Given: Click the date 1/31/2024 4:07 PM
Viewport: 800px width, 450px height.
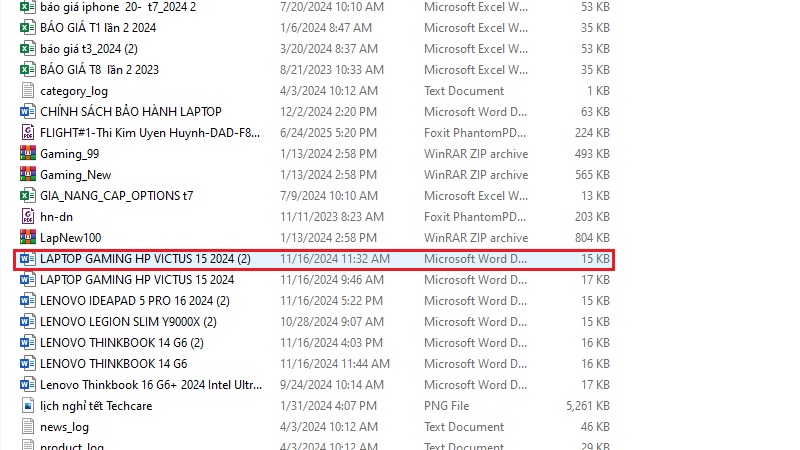Looking at the screenshot, I should pyautogui.click(x=328, y=406).
